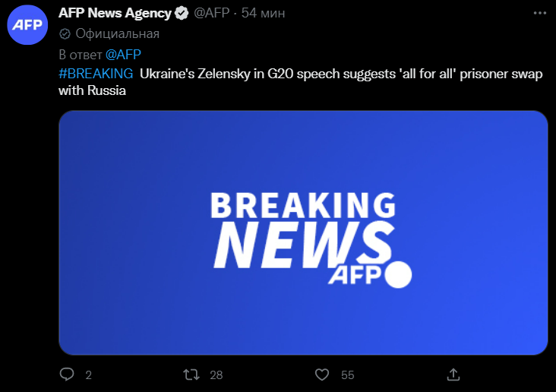Click the Официальная label
Viewport: 556px width, 392px height.
(x=118, y=33)
